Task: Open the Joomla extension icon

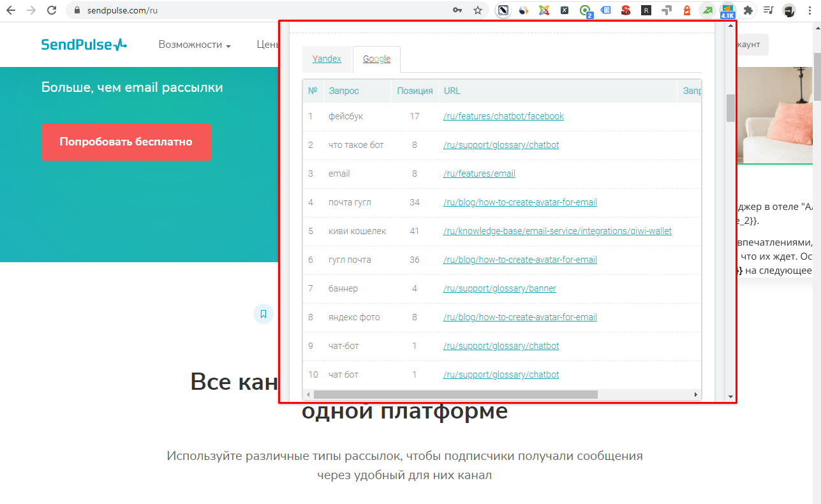Action: click(x=544, y=10)
